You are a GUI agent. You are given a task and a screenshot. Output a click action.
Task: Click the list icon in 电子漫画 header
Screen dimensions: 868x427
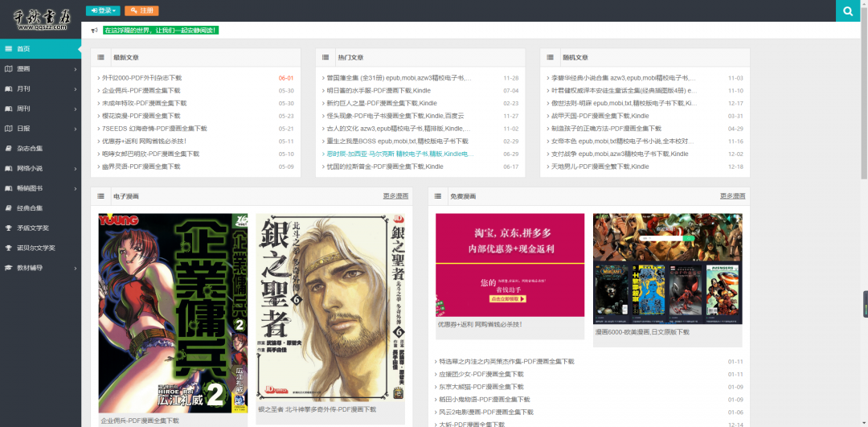100,196
